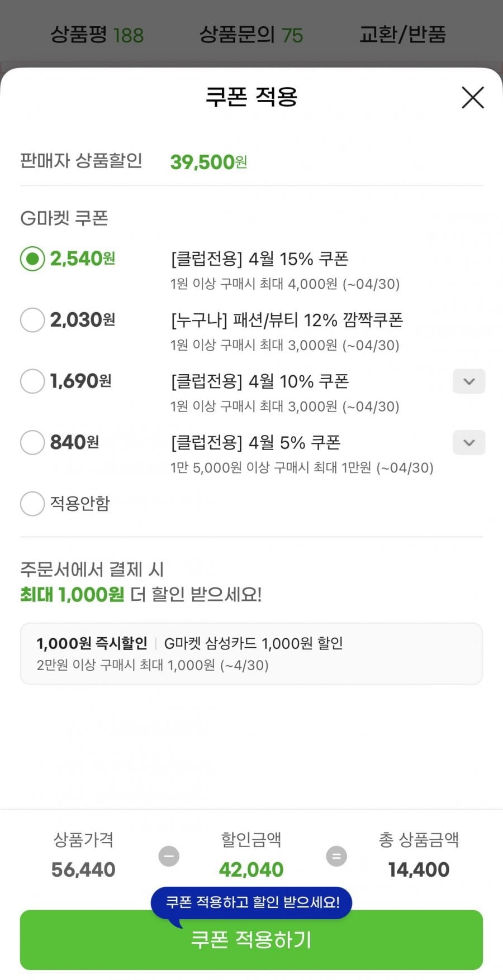Screen dimensions: 503x980
Task: Select the 840원 club 5% coupon
Action: (32, 443)
